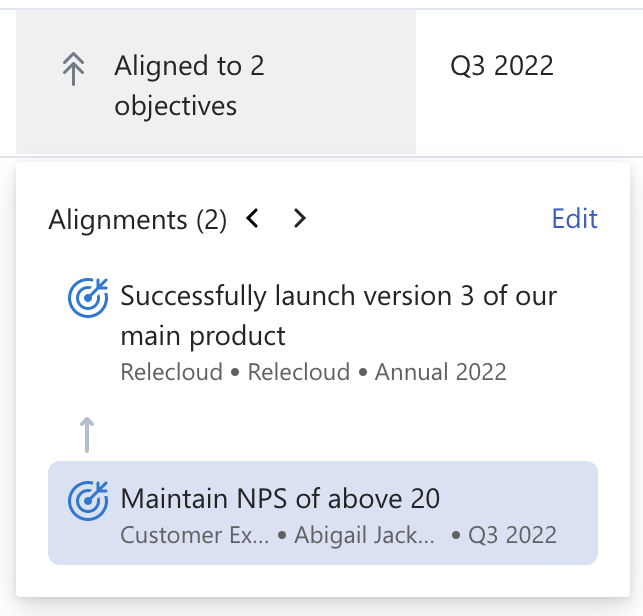Image resolution: width=643 pixels, height=616 pixels.
Task: Click the Q3 2022 period cell at top
Action: [502, 66]
